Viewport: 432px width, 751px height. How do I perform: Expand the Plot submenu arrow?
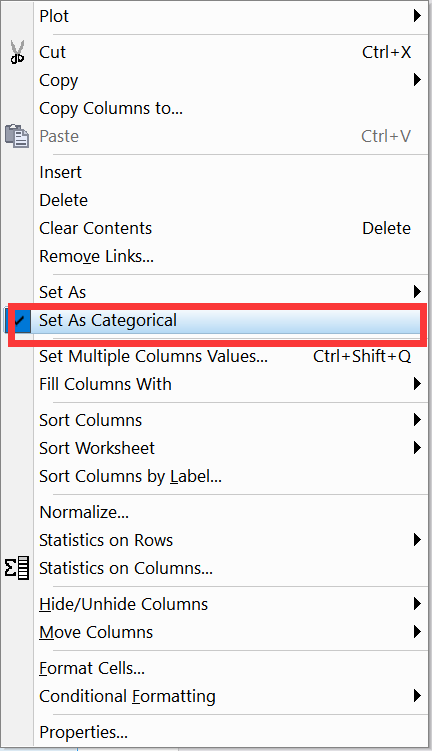tap(417, 16)
